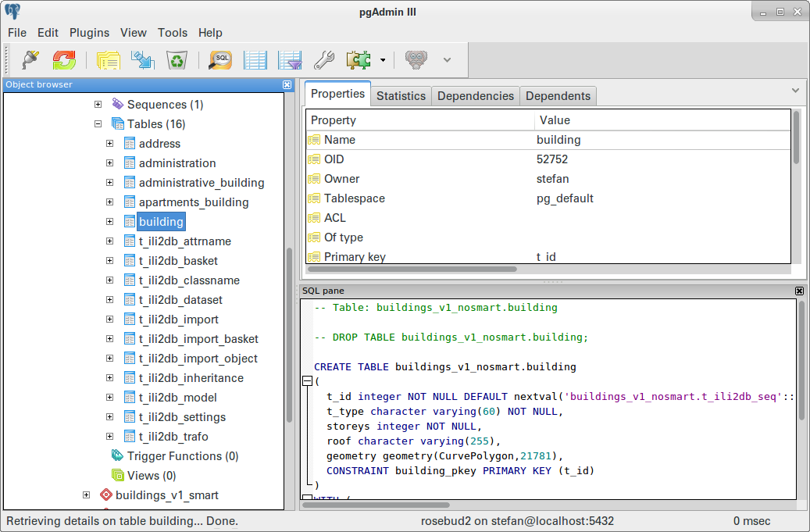Viewport: 810px width, 532px height.
Task: Click the Value column header
Action: [663, 120]
